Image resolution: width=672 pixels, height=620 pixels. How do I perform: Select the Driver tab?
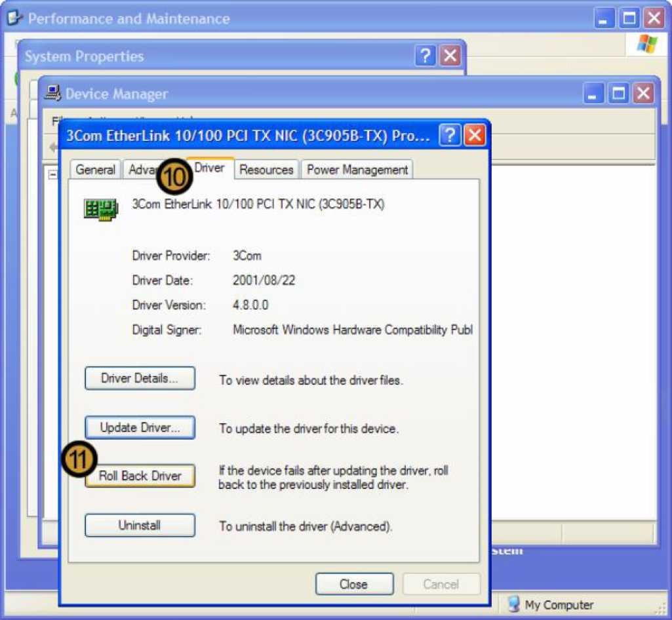210,168
